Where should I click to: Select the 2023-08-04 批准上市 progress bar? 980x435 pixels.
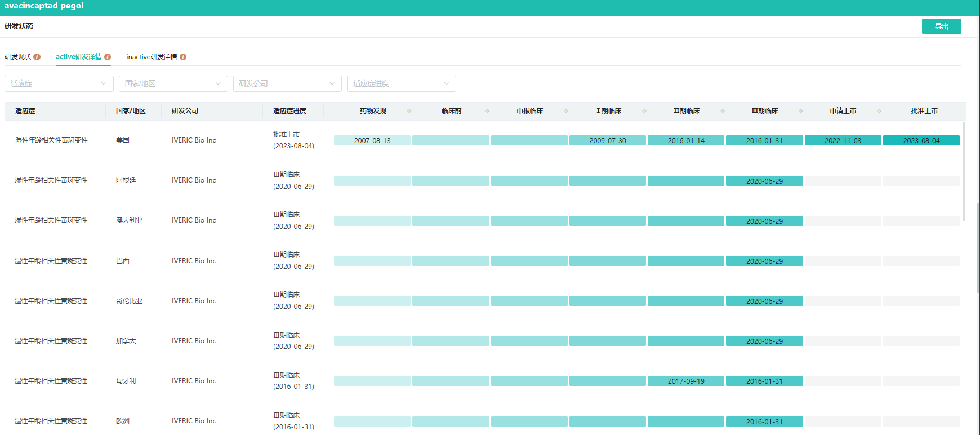point(921,140)
